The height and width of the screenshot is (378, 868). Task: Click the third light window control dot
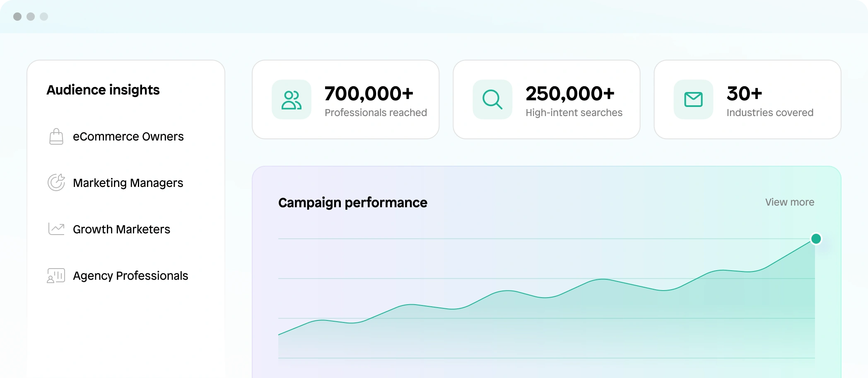[44, 17]
